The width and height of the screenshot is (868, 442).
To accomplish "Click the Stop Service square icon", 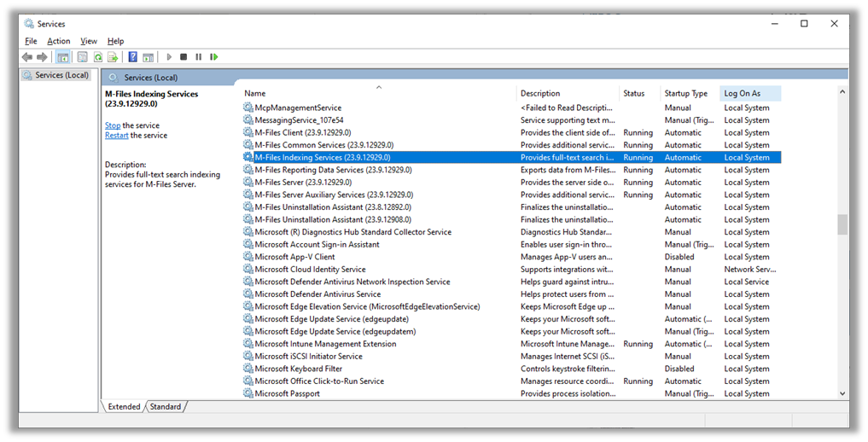I will tap(184, 57).
